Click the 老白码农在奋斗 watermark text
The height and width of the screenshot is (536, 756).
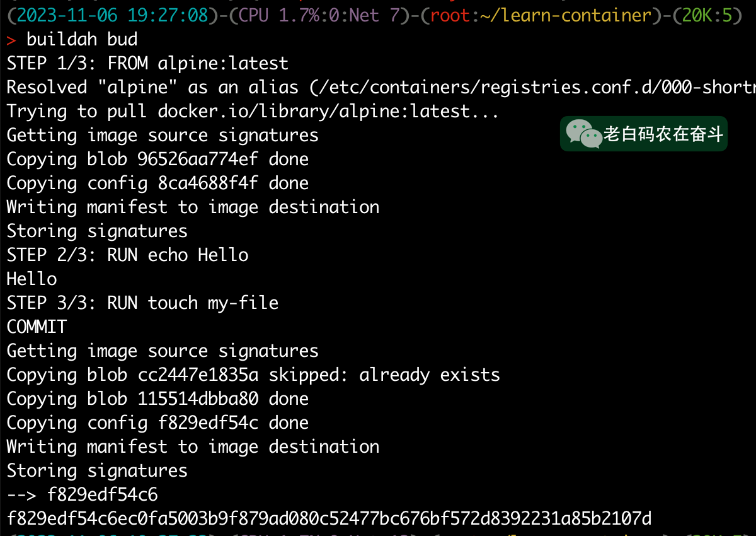click(x=663, y=134)
